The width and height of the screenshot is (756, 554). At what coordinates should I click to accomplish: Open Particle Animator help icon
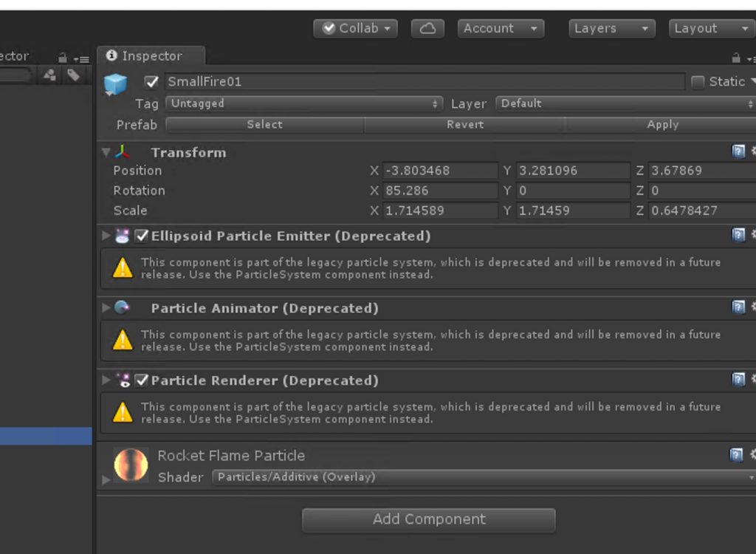pyautogui.click(x=738, y=307)
